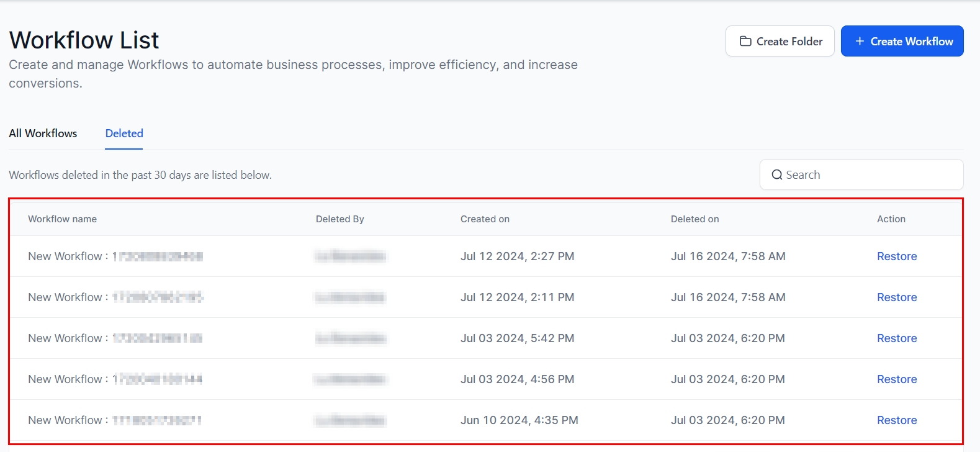Click the magnifier icon in the search box

tap(776, 175)
